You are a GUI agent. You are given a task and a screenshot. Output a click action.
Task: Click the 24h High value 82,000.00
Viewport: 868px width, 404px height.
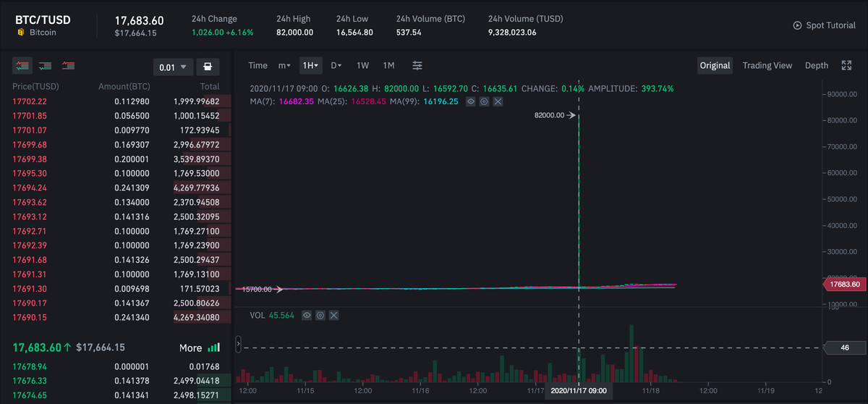pyautogui.click(x=295, y=33)
